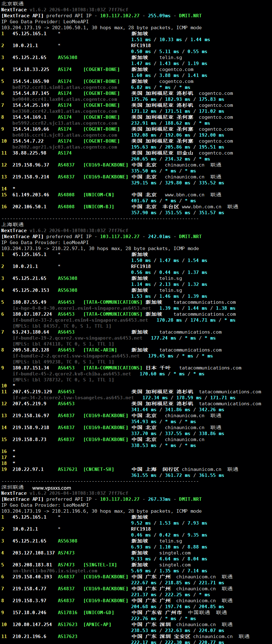The width and height of the screenshot is (272, 644).
Task: Click IP 207.45.219.129 hop
Action: (x=32, y=392)
